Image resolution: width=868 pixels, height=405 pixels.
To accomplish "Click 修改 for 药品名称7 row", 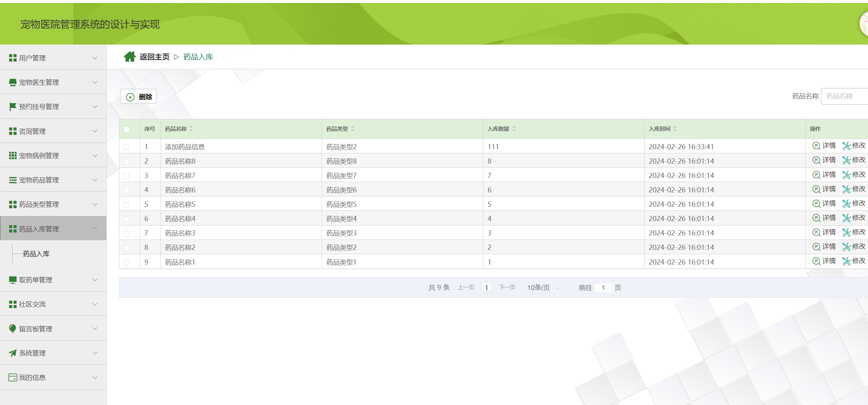I will pos(854,175).
